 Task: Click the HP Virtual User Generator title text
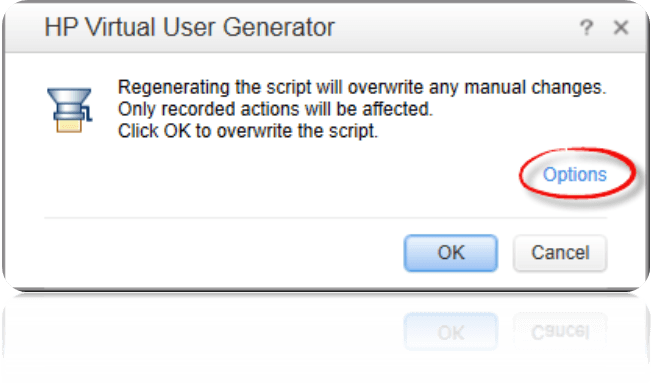[189, 27]
